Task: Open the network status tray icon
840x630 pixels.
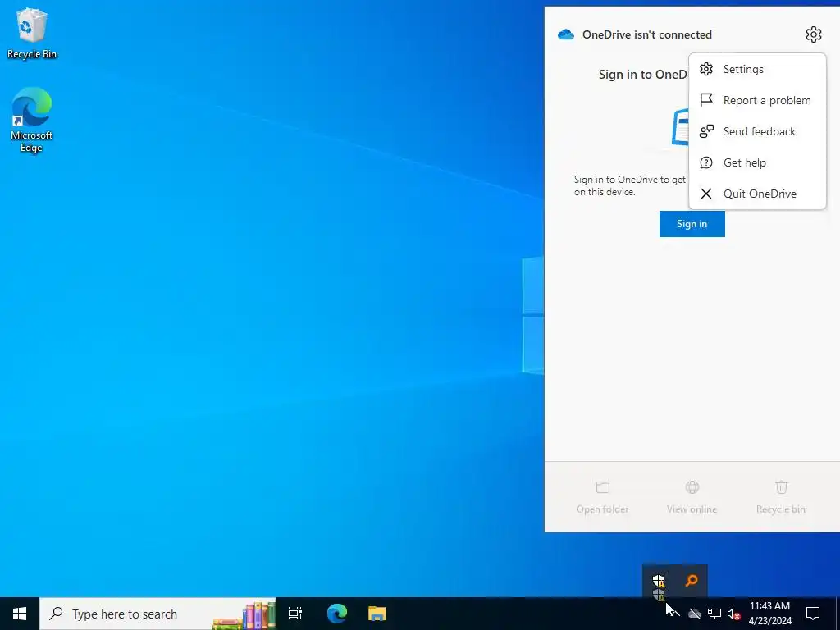Action: (714, 614)
